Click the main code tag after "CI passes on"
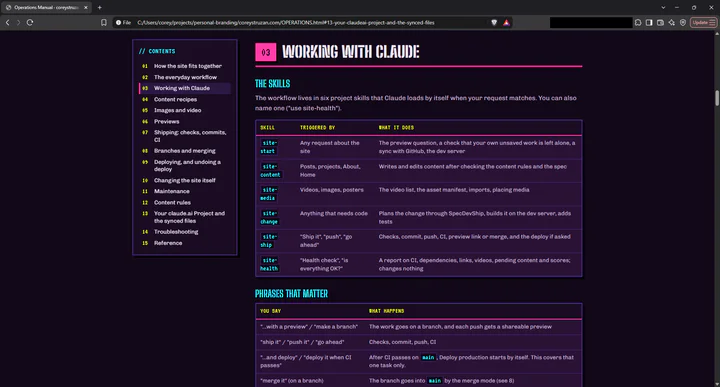 tap(428, 357)
